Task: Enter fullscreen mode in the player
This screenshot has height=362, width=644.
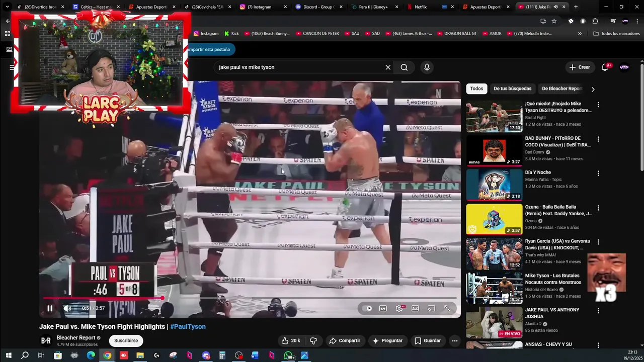Action: tap(447, 308)
